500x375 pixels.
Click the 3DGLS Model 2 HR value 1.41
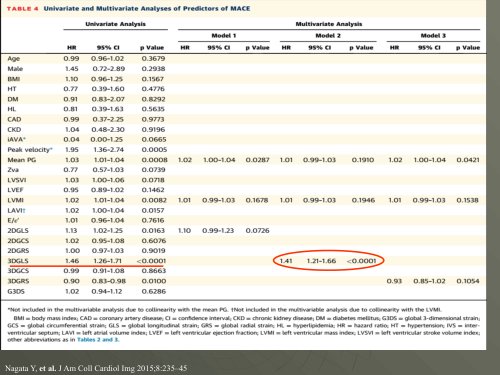tap(286, 261)
